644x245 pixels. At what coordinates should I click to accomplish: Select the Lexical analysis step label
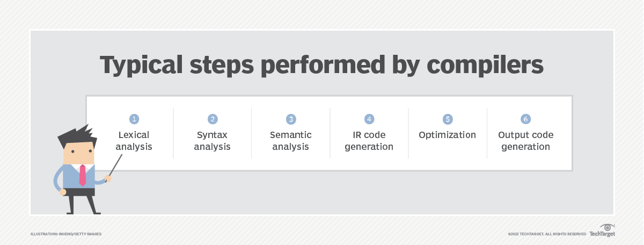(x=134, y=140)
